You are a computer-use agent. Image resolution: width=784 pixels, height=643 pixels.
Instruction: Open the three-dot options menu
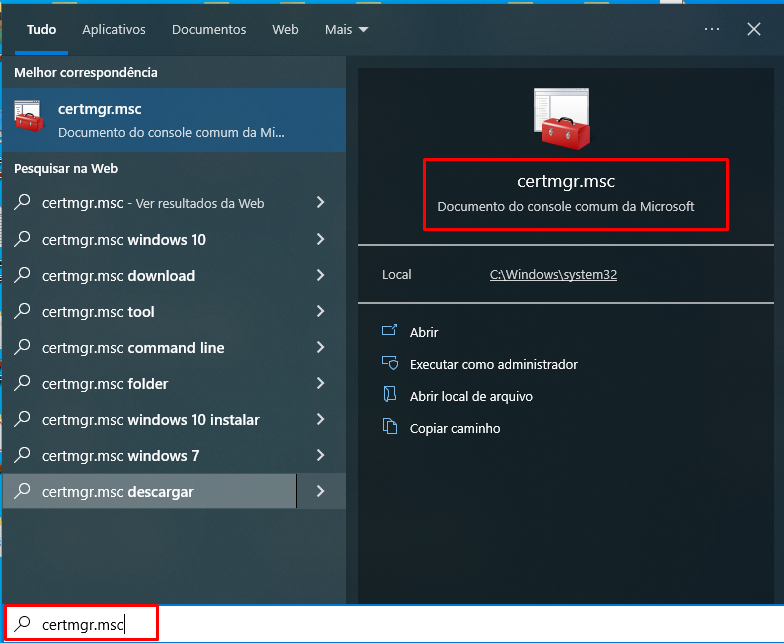(712, 30)
